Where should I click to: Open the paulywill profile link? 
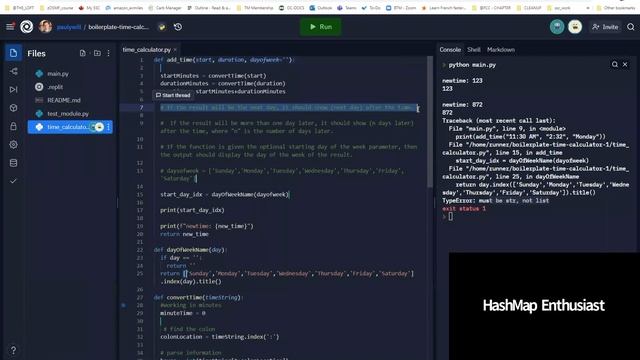tap(69, 27)
